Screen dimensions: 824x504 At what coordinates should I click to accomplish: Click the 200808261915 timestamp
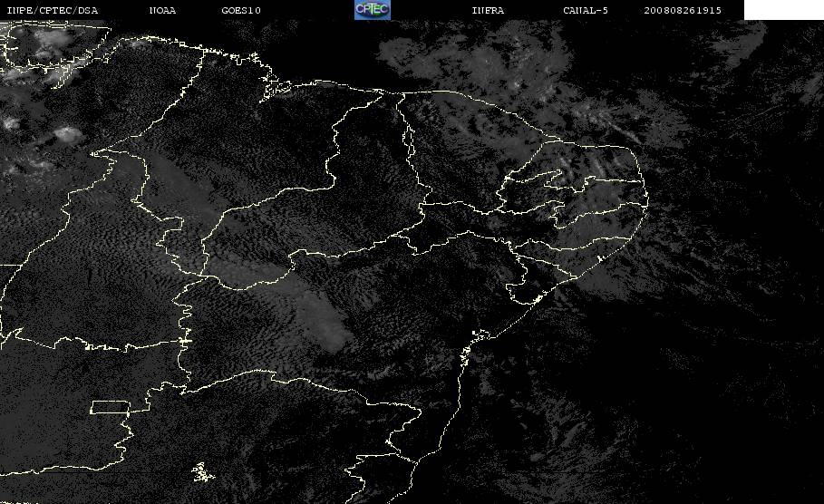[683, 11]
